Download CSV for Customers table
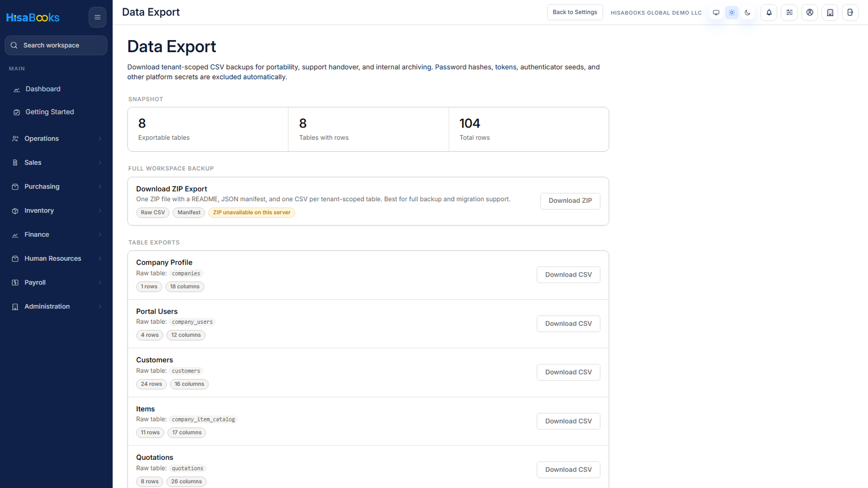868x488 pixels. click(569, 373)
